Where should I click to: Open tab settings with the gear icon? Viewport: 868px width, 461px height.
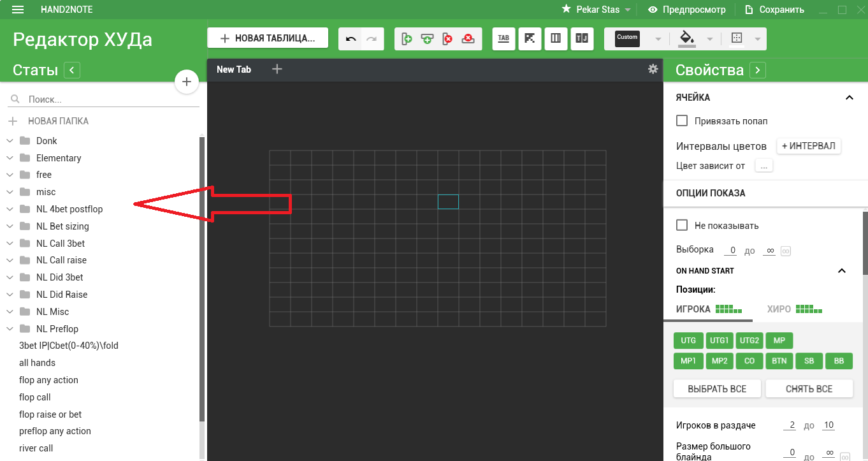pos(653,69)
